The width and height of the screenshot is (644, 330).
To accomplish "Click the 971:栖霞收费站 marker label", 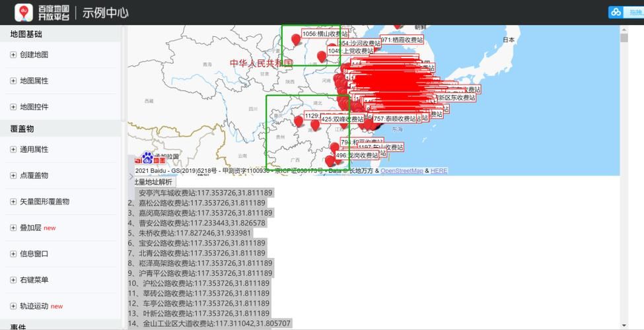I will pyautogui.click(x=402, y=40).
